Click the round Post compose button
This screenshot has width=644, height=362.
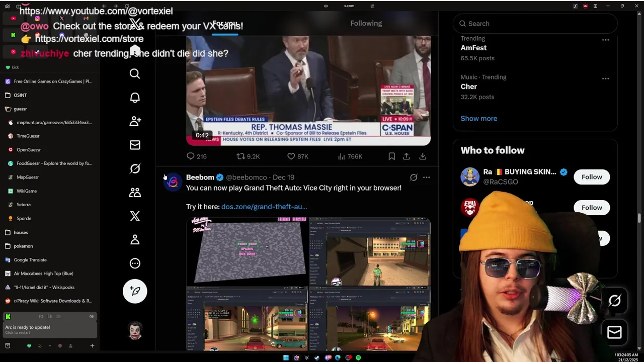[x=135, y=291]
